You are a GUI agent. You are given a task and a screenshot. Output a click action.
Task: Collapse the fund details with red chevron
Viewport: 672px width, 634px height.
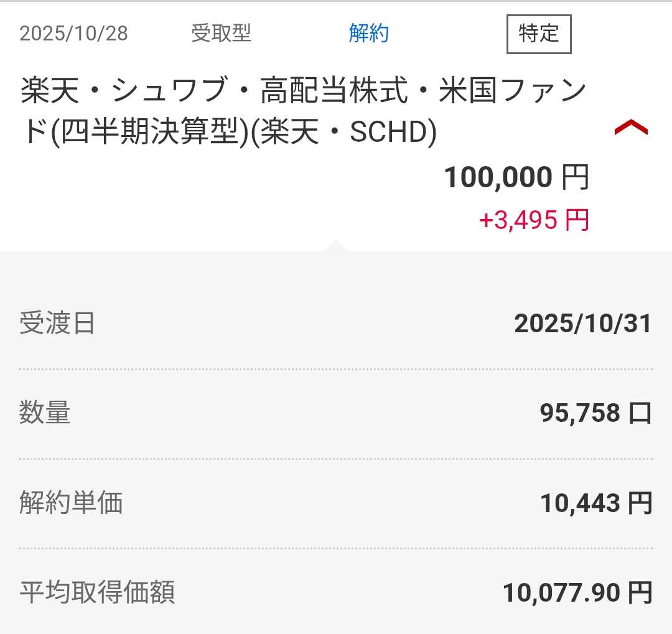(x=630, y=128)
